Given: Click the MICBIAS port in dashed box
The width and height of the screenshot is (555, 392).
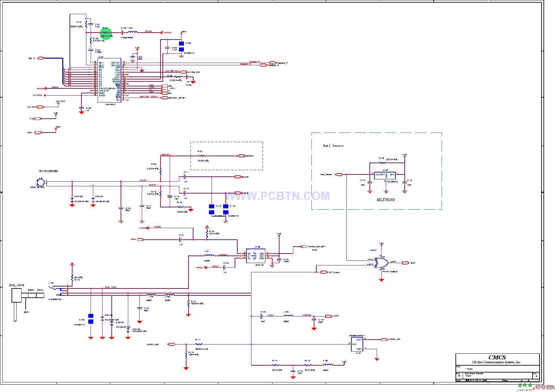Looking at the screenshot, I should coord(241,156).
